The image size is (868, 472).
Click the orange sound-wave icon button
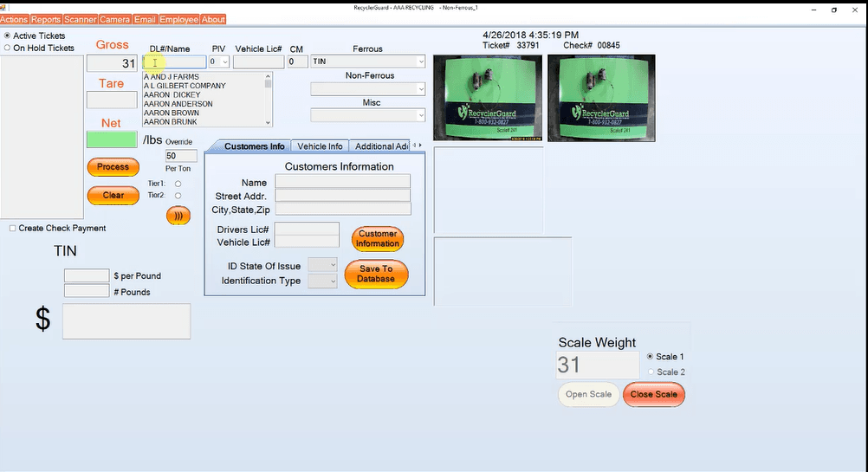point(178,216)
